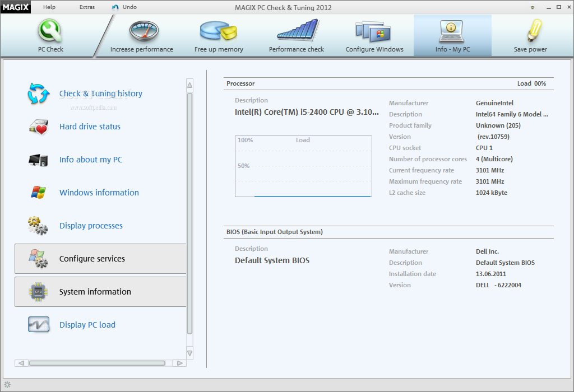Click the small round title bar button
Viewport: 574px width, 392px height.
(x=533, y=7)
